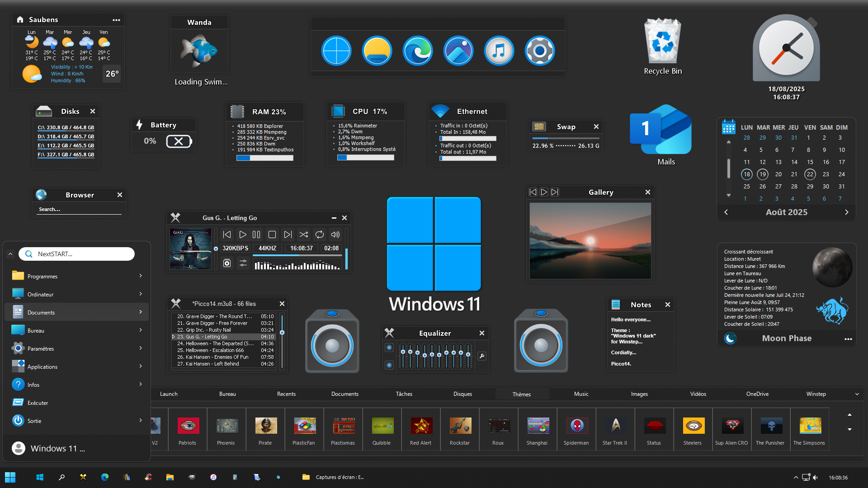Screen dimensions: 868x488
Task: Toggle the upper equalizer on/off button
Action: click(389, 347)
